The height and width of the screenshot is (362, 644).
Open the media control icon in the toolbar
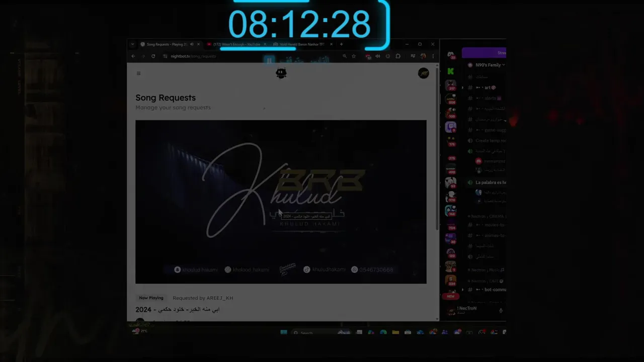[413, 56]
